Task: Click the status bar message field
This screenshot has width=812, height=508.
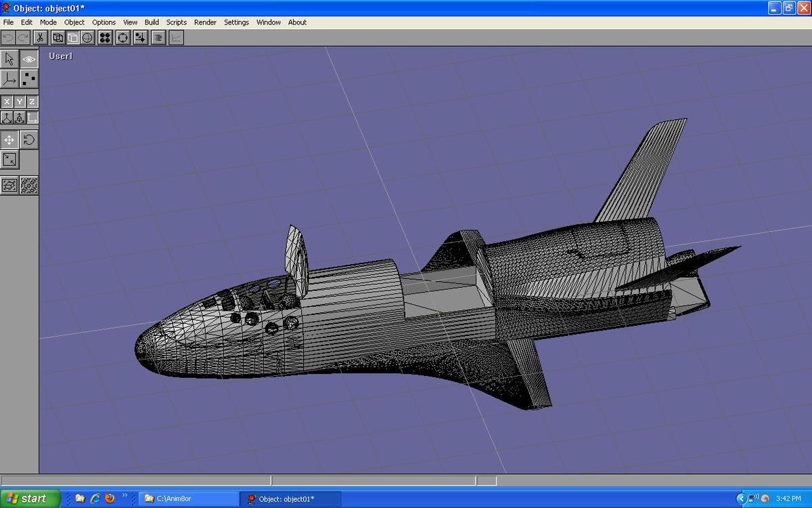Action: 135,480
